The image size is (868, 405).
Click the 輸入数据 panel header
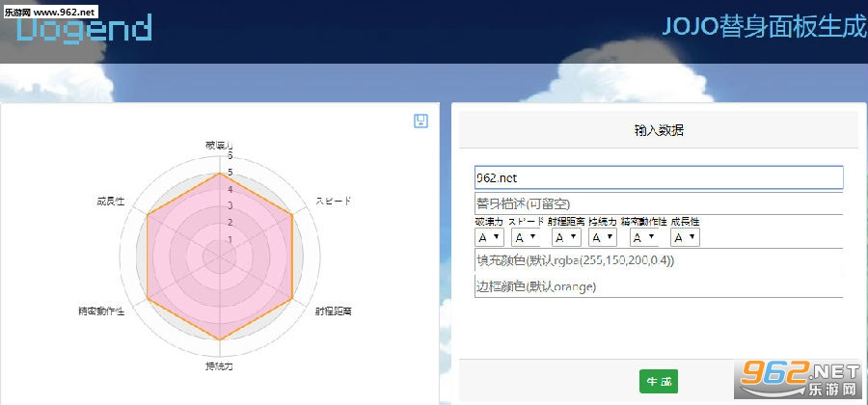click(658, 130)
